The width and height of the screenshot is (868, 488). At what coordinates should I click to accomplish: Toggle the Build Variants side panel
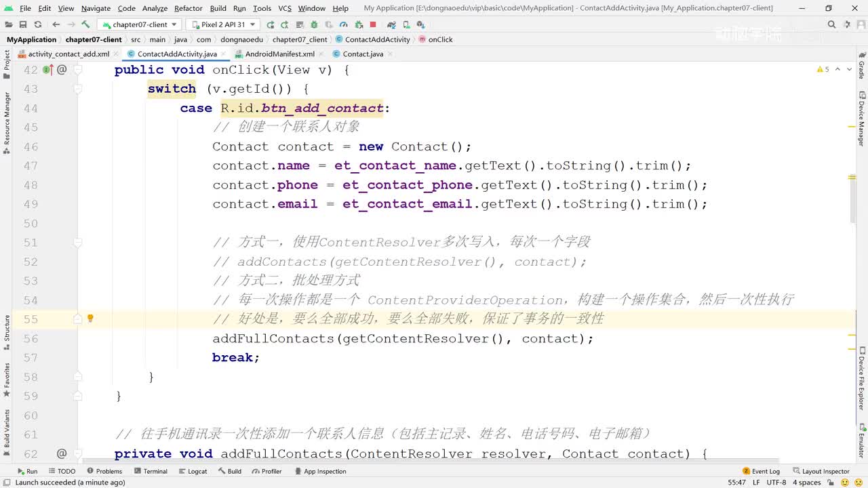[7, 432]
